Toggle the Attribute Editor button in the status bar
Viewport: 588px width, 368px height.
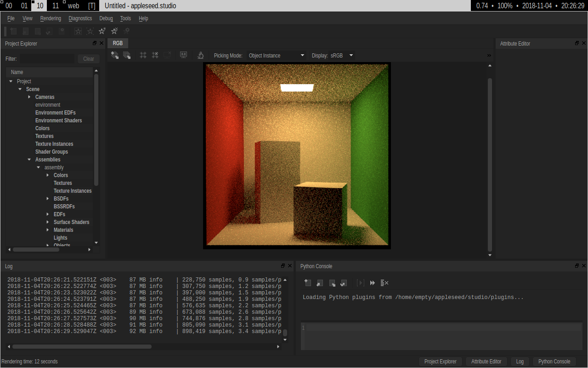pos(486,362)
